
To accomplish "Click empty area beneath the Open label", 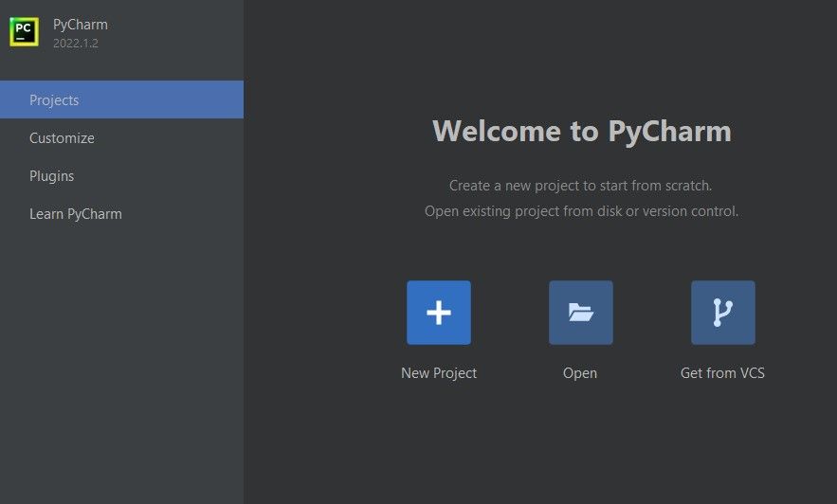I will pyautogui.click(x=580, y=436).
